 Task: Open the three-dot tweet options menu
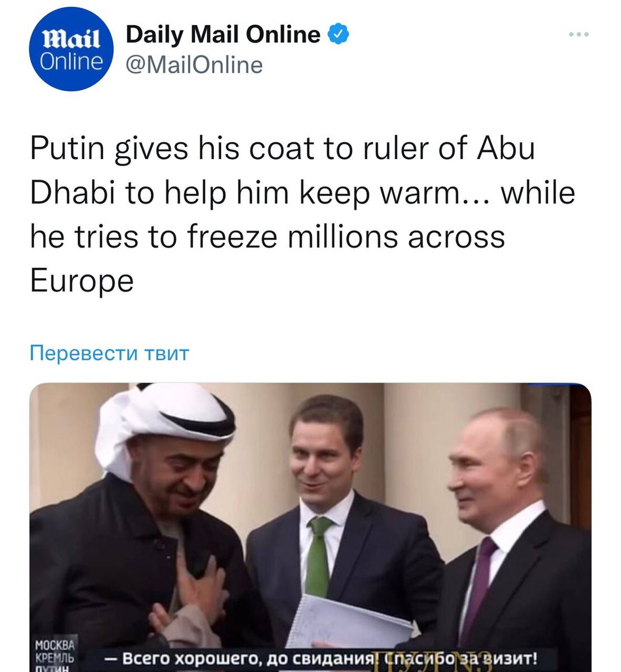pos(578,35)
